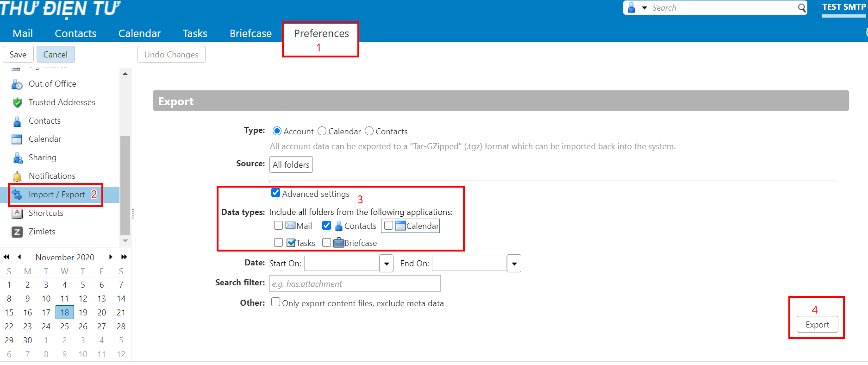Click the Calendar icon in data types

pos(400,226)
